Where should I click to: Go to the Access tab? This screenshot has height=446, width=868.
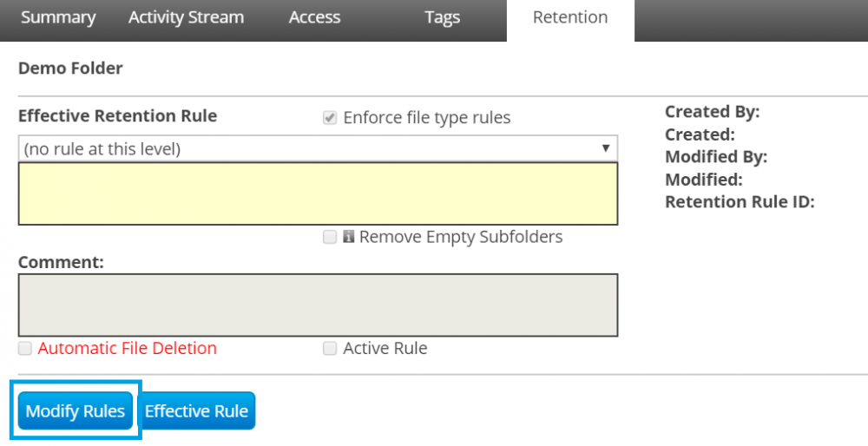314,17
